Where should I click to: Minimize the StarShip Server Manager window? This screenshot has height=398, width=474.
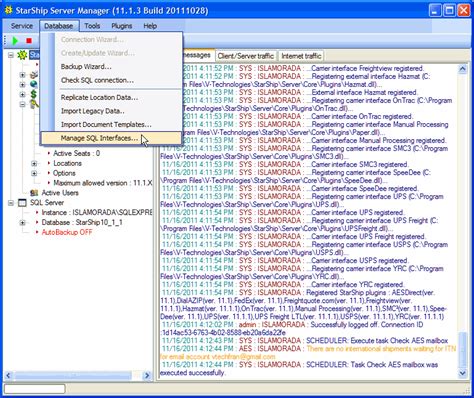[x=435, y=10]
